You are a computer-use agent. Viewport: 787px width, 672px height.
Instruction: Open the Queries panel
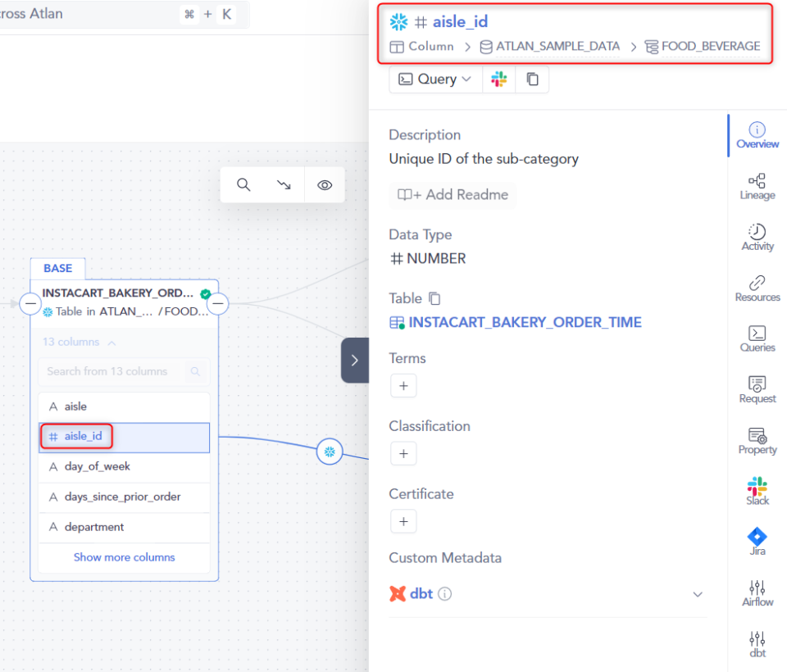pyautogui.click(x=757, y=340)
